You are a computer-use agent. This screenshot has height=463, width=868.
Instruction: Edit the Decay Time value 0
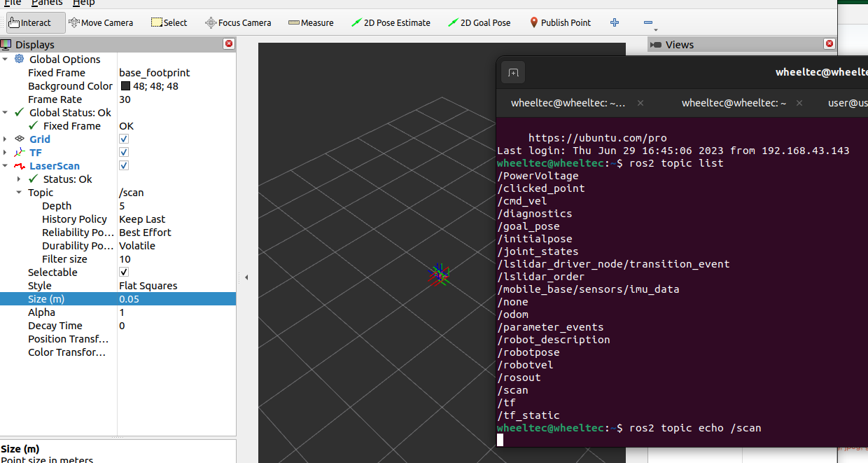[x=176, y=325]
